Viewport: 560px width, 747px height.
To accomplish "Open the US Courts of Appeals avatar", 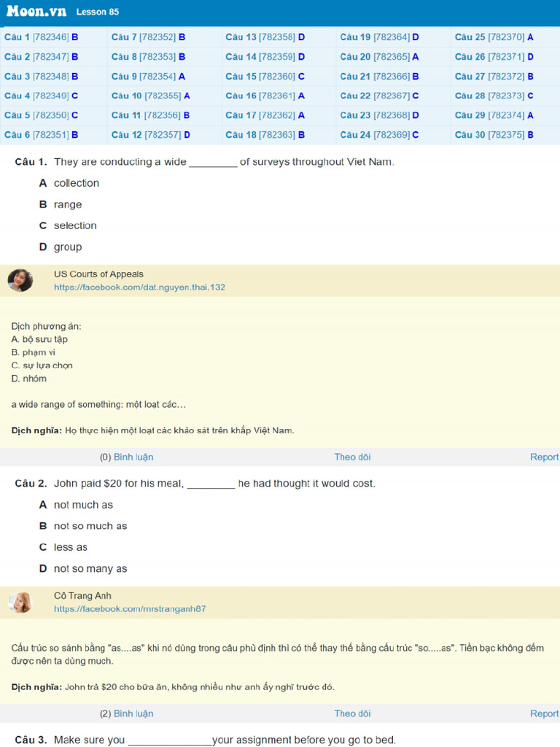I will pos(20,280).
